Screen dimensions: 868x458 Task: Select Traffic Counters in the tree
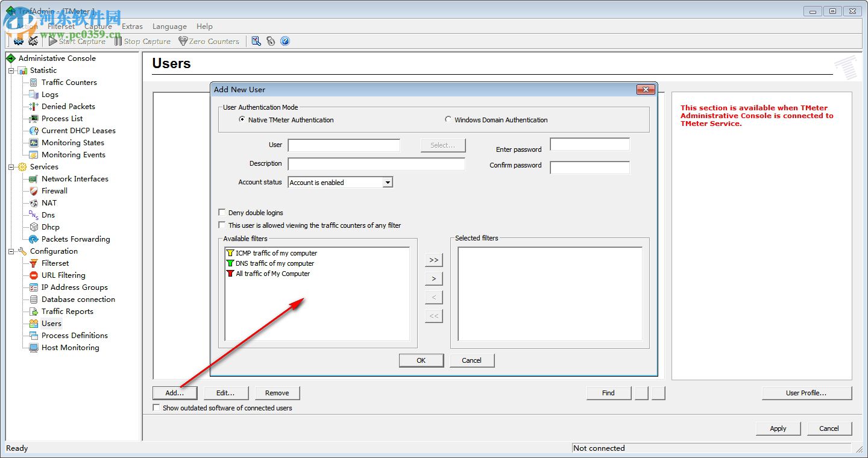69,82
